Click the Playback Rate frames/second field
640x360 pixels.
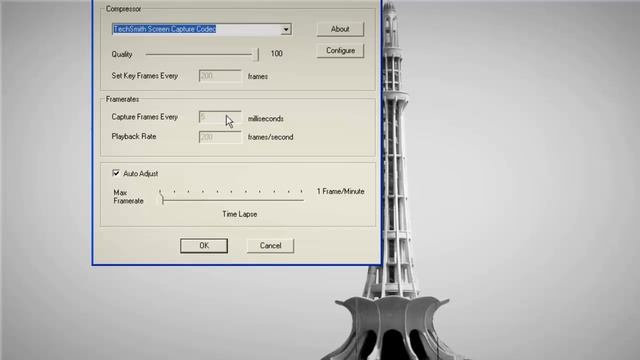pos(220,137)
